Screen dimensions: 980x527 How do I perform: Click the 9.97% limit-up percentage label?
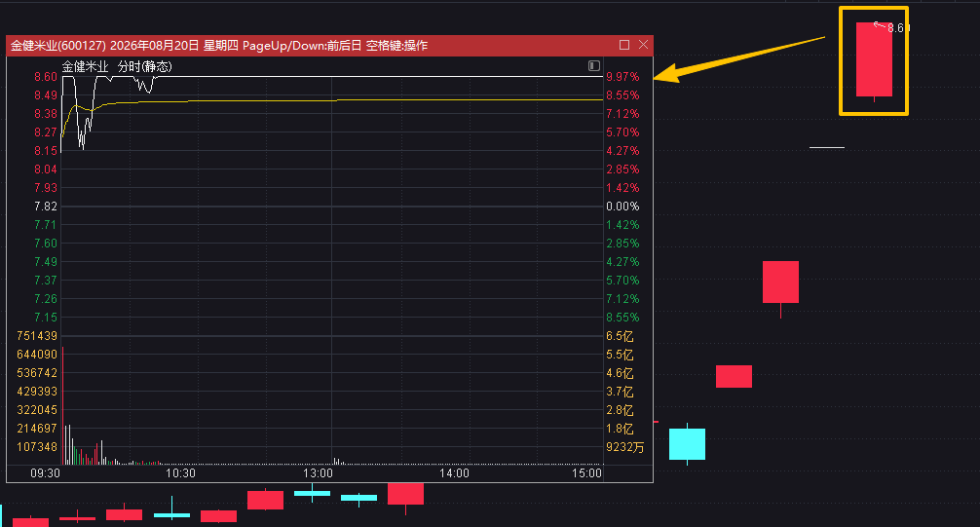pos(622,77)
